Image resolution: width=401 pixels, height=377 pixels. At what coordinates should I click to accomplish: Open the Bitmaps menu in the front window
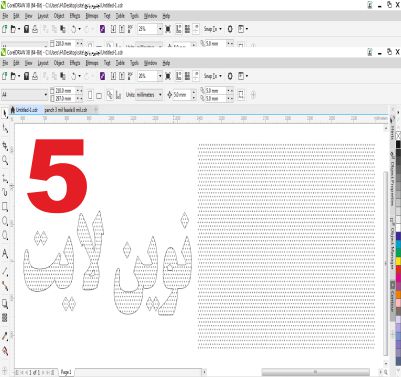(92, 63)
